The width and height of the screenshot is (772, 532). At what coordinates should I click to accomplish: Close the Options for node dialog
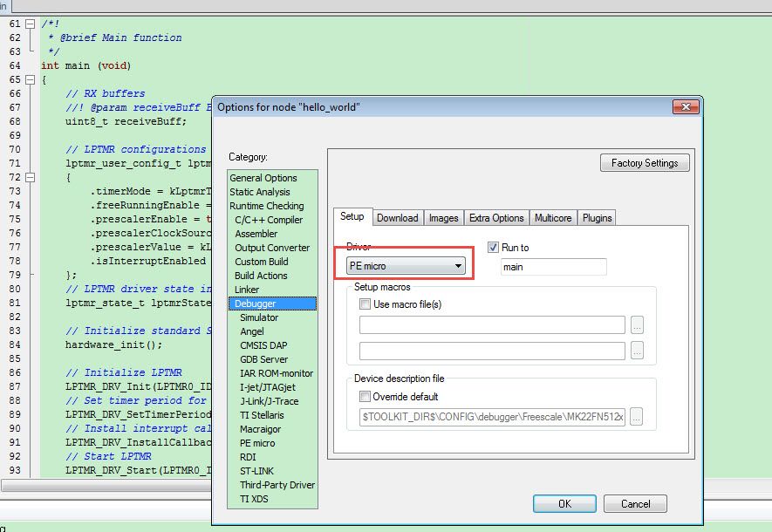(686, 106)
